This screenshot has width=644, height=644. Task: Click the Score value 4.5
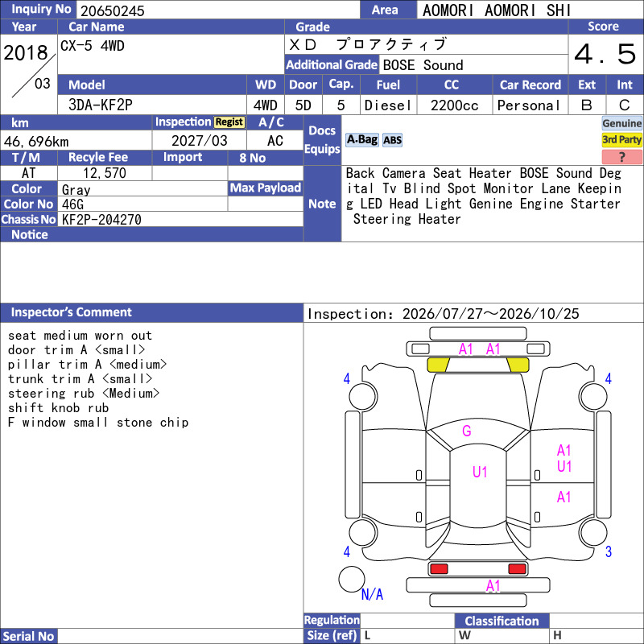605,54
